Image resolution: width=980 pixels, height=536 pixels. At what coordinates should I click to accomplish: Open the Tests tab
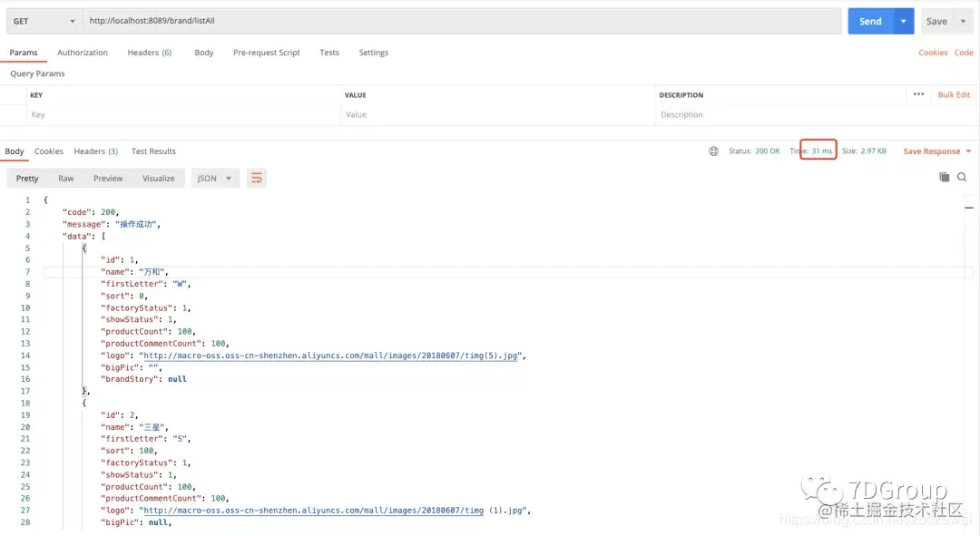329,53
